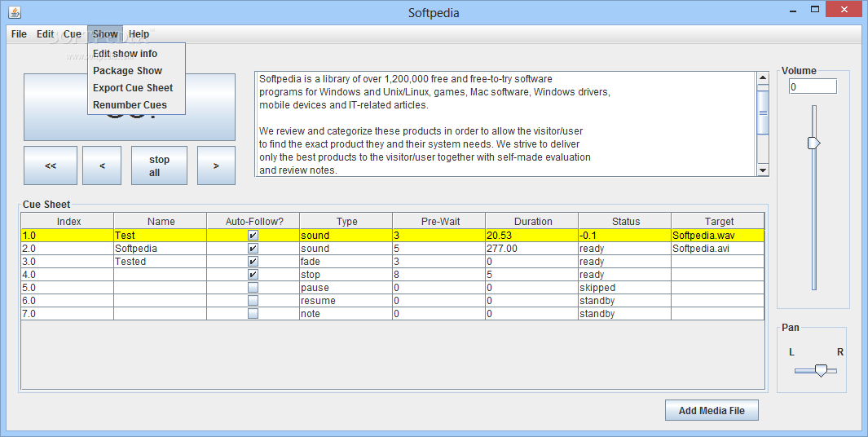Click the stop all button
868x437 pixels.
[x=160, y=166]
